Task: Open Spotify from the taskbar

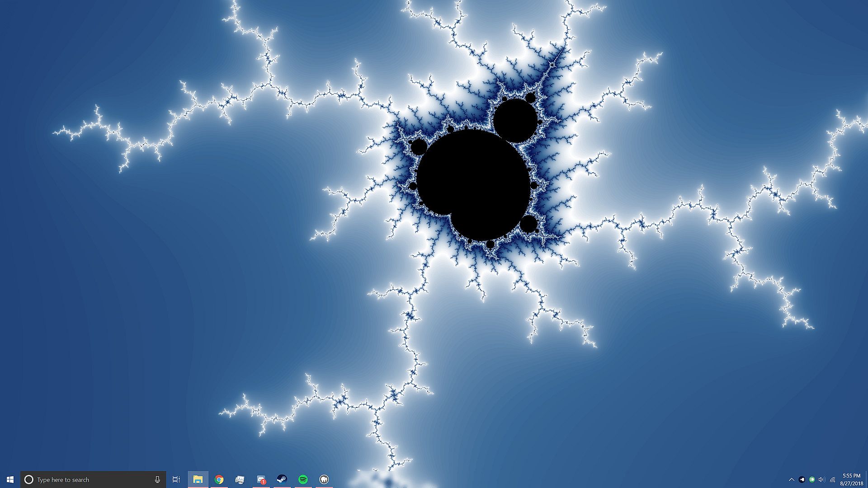Action: pos(303,479)
